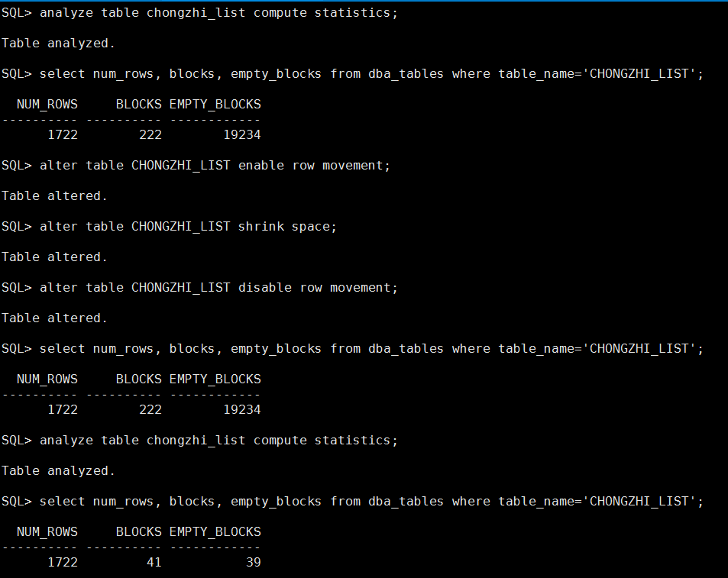Click the first 19234 empty blocks value
The image size is (728, 578).
[242, 135]
